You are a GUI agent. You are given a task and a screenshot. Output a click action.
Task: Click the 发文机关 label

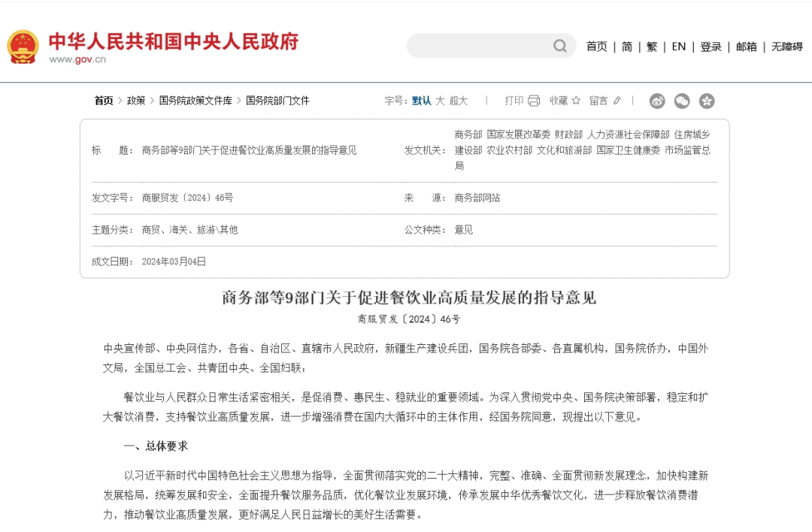[425, 150]
